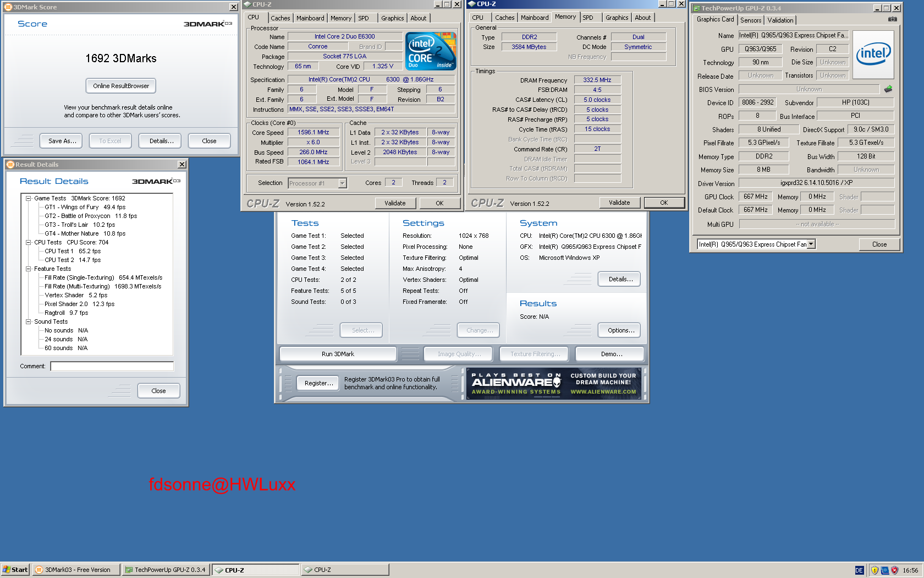Click the GPU-Z window title bar icon

pyautogui.click(x=696, y=8)
